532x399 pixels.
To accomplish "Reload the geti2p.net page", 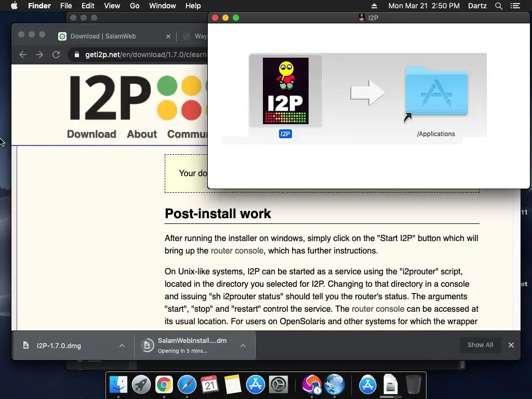I will tap(56, 55).
